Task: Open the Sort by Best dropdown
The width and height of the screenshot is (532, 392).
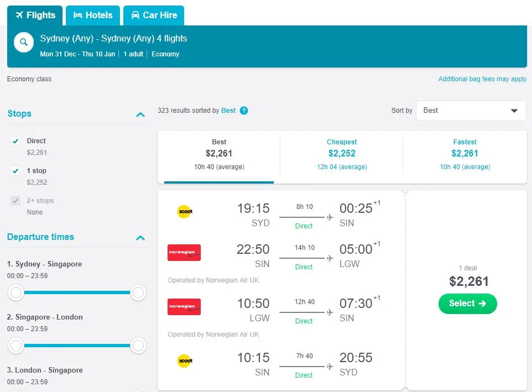Action: 471,111
